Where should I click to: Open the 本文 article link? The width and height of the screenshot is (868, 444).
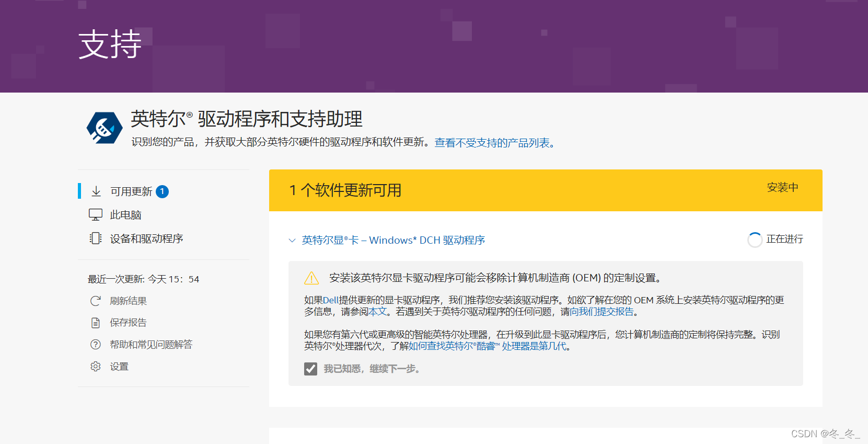pyautogui.click(x=378, y=312)
